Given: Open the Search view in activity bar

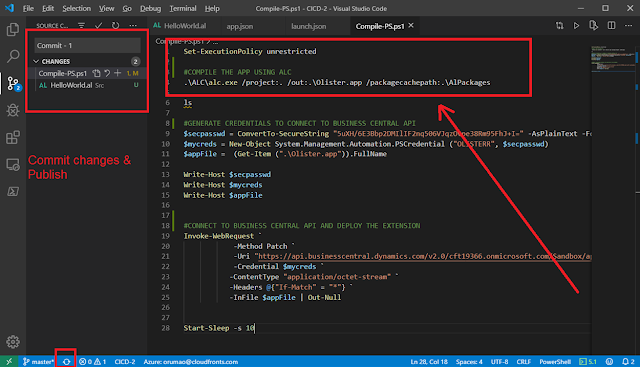Looking at the screenshot, I should coord(13,56).
